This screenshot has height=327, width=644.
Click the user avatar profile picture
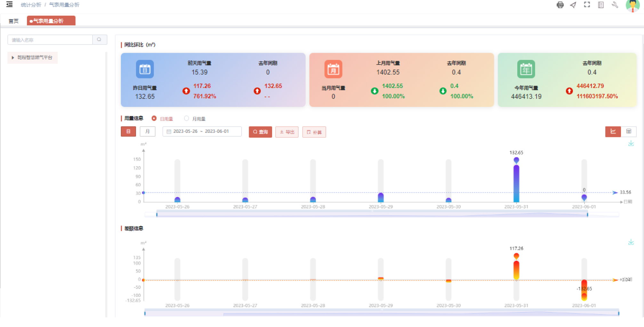pos(632,5)
